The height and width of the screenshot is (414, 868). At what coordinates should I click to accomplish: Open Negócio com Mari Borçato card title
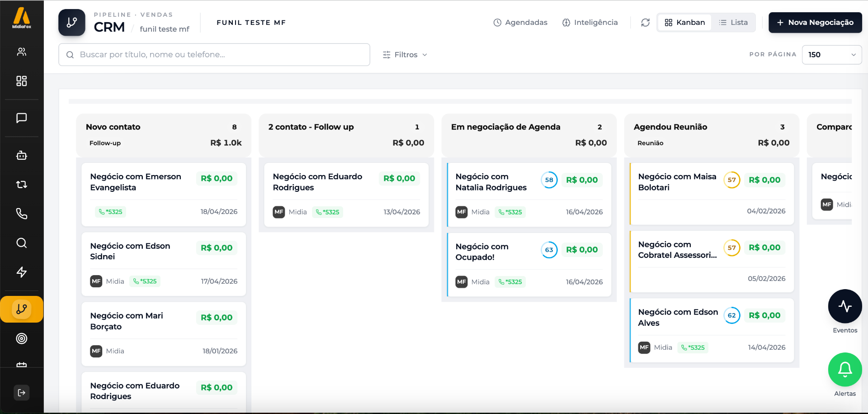click(127, 321)
